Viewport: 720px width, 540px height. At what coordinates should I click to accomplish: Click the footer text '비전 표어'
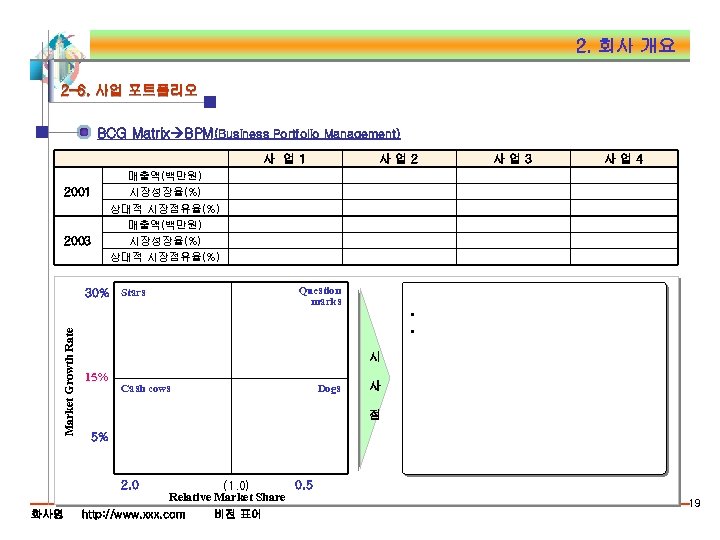point(237,514)
